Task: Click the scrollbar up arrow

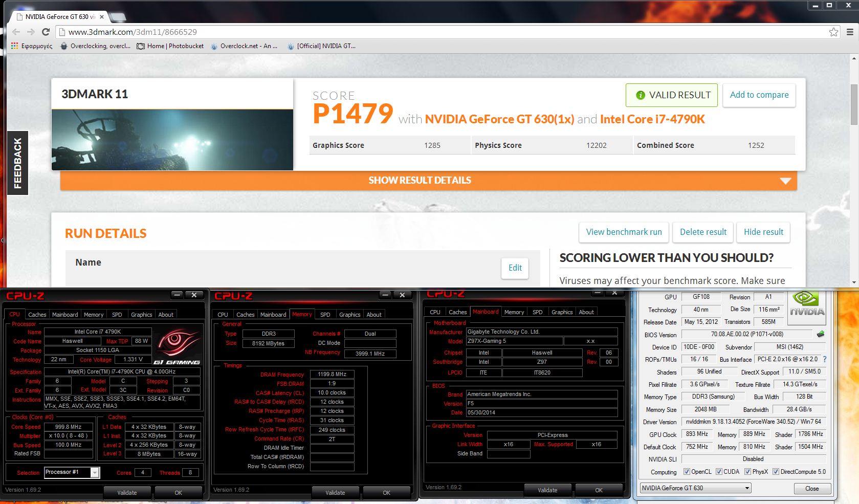Action: 854,58
